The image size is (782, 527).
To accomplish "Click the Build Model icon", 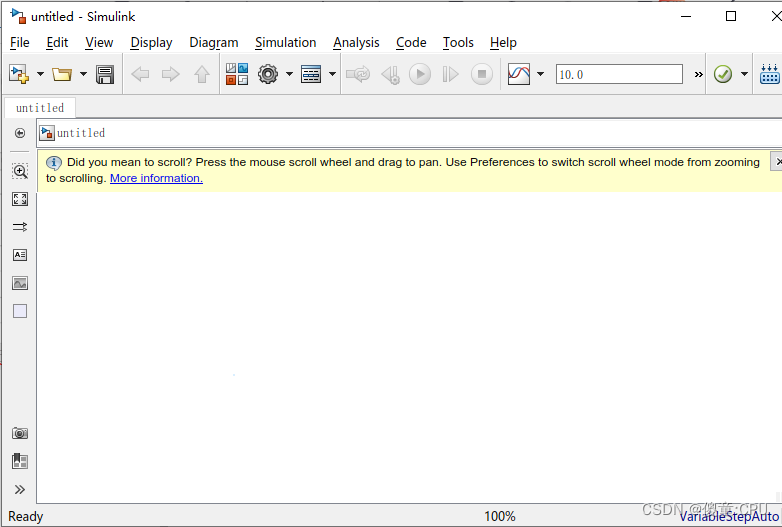I will click(770, 74).
